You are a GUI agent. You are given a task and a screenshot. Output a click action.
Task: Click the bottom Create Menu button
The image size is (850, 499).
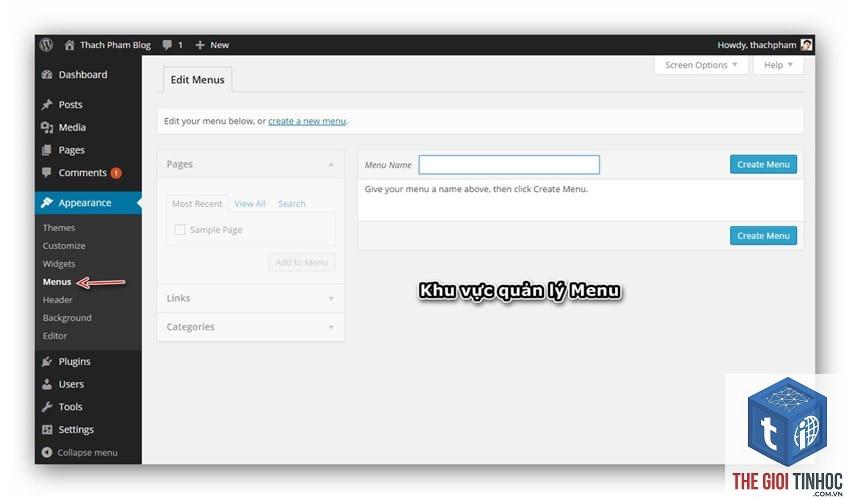pos(763,236)
